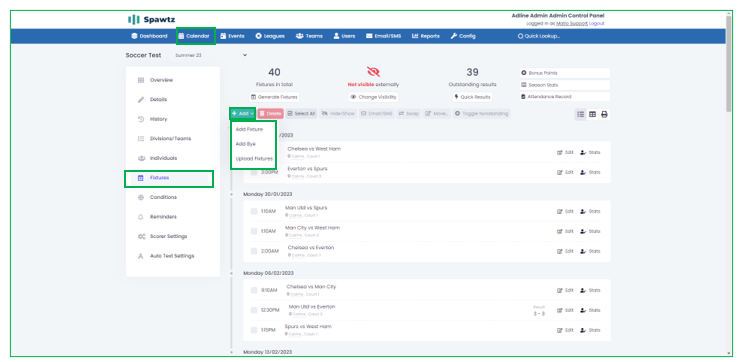Open Bonus Points
Image resolution: width=740 pixels, height=362 pixels.
coord(564,73)
